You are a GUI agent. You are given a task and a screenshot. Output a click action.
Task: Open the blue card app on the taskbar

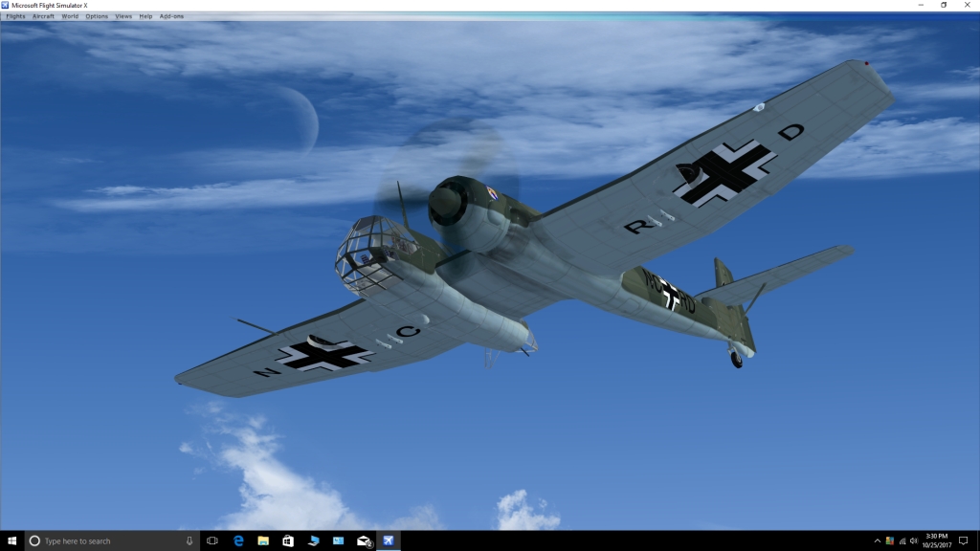[x=338, y=541]
